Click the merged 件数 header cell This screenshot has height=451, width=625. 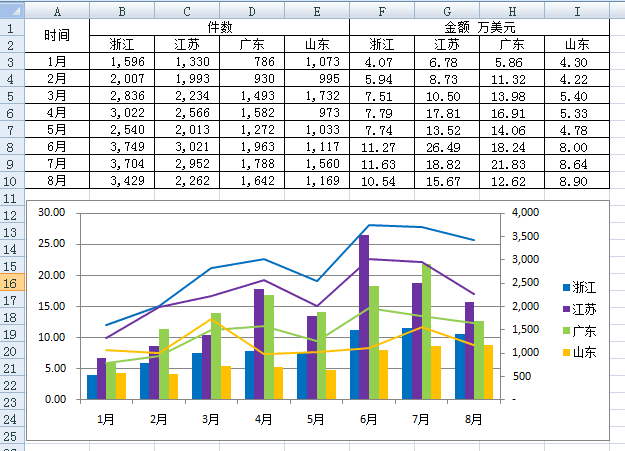[x=220, y=27]
